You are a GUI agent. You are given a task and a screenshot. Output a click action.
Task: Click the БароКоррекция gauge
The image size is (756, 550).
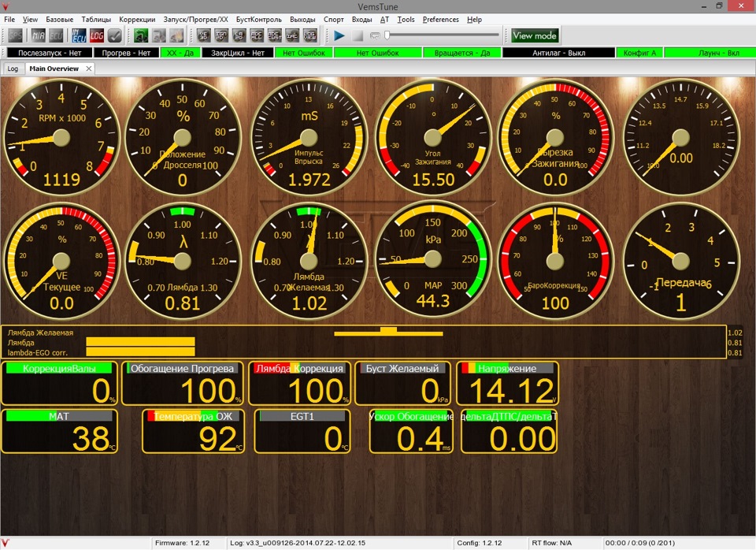point(555,261)
